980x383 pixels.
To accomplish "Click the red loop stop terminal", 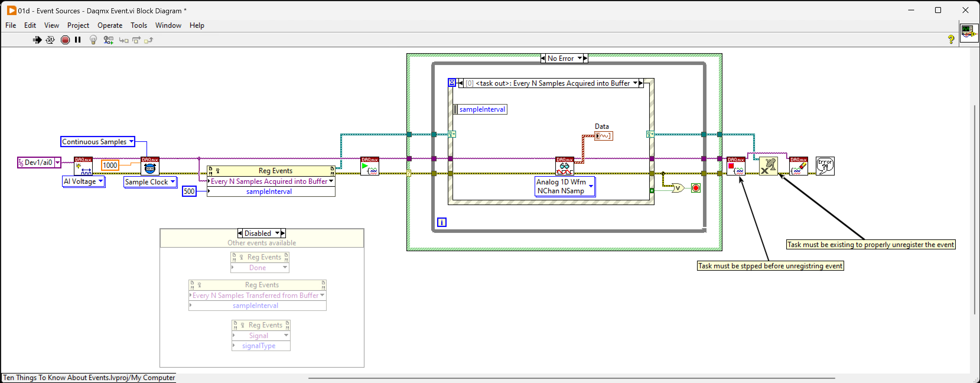I will pos(696,188).
